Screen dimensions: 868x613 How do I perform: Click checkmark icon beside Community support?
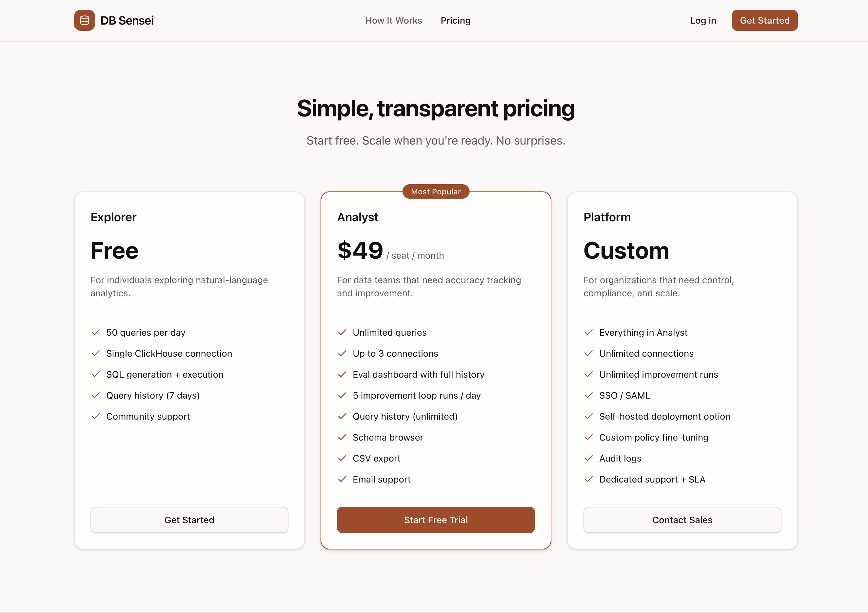(96, 416)
